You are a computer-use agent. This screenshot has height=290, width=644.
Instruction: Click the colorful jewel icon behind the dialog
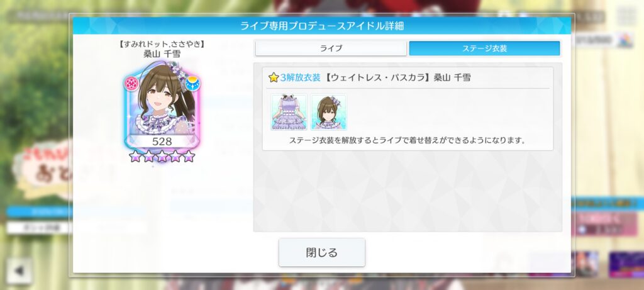click(x=625, y=40)
